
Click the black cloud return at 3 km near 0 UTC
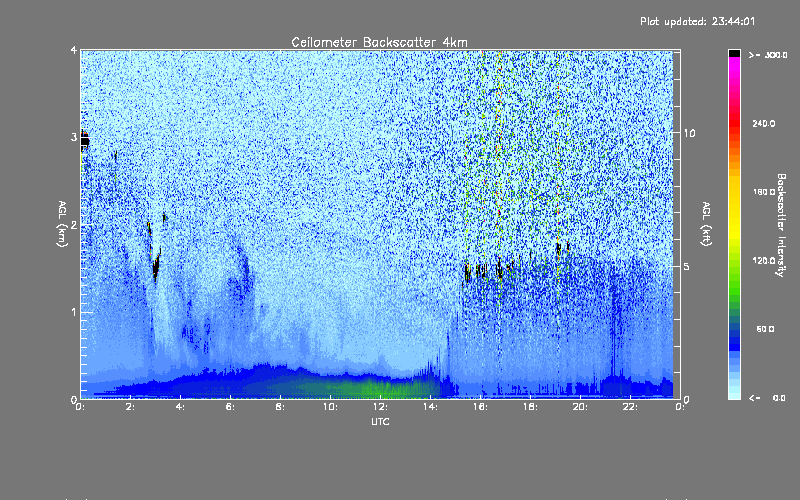click(85, 141)
